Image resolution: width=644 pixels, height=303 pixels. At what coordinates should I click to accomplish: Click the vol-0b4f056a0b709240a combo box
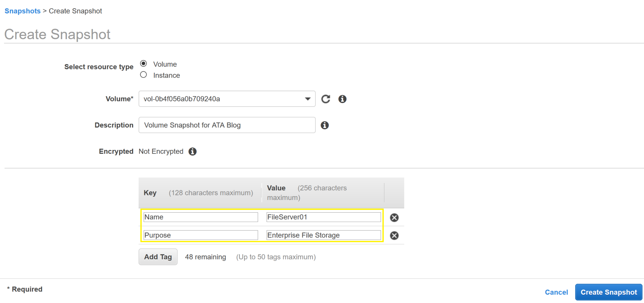click(220, 99)
